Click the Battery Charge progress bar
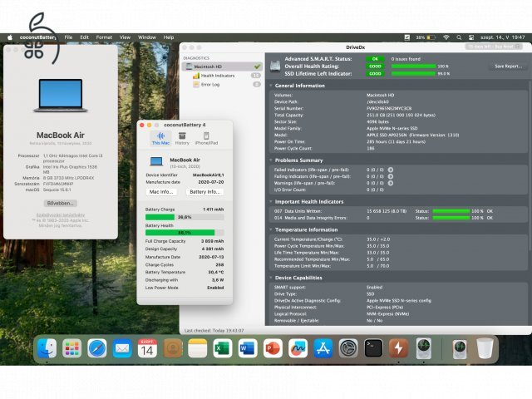Viewport: 532px width, 399px height. click(185, 217)
